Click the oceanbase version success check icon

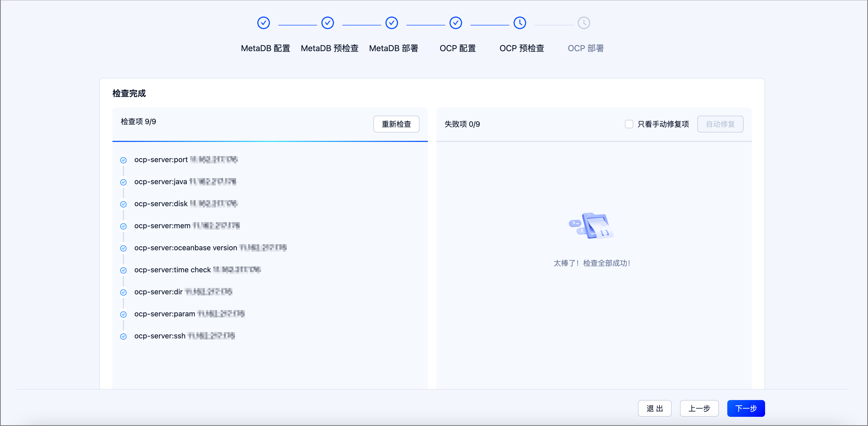pyautogui.click(x=123, y=248)
